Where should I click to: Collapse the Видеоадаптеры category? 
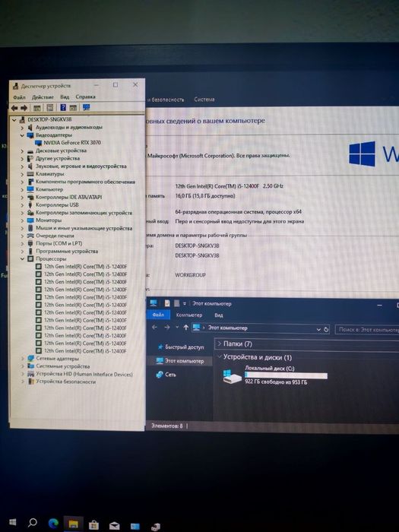coord(22,135)
